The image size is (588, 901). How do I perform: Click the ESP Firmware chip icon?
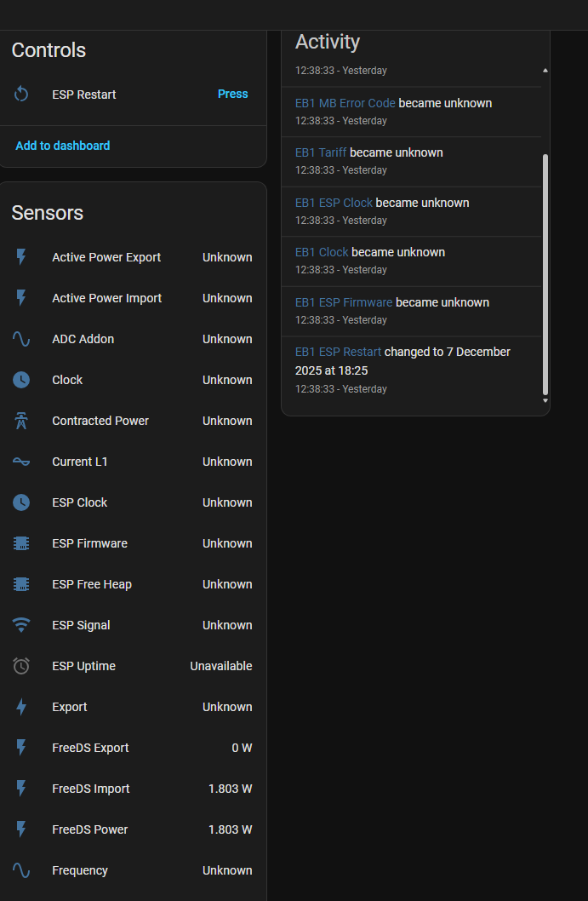pos(21,543)
